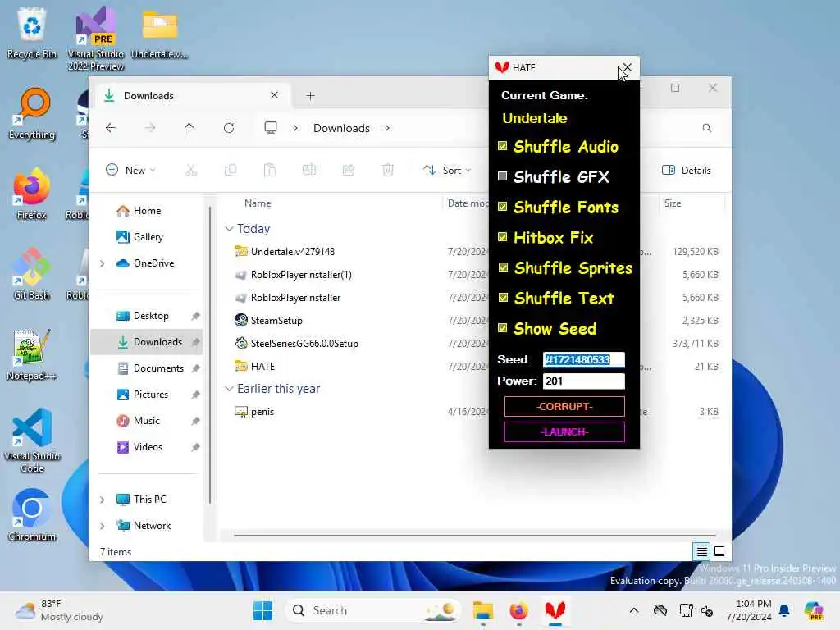840x630 pixels.
Task: Switch to details list view icon
Action: coord(702,550)
